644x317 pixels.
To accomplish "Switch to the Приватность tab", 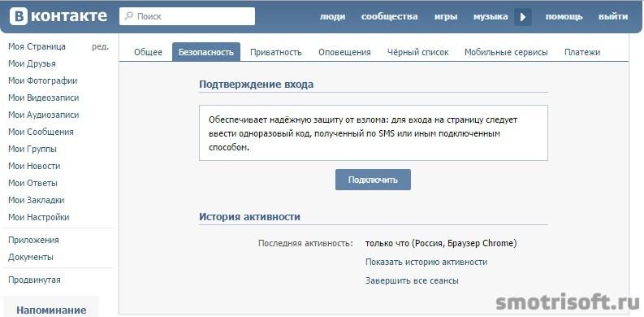I will click(x=276, y=52).
